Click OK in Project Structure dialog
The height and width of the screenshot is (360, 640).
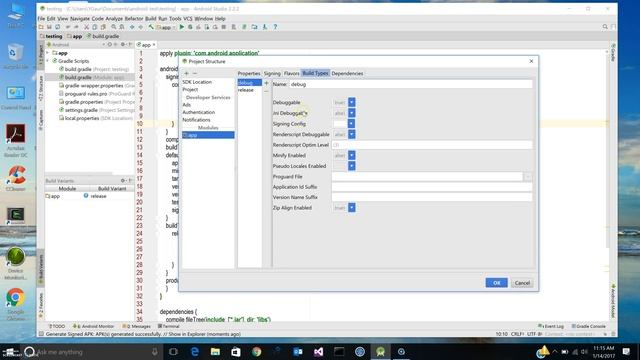coord(496,283)
